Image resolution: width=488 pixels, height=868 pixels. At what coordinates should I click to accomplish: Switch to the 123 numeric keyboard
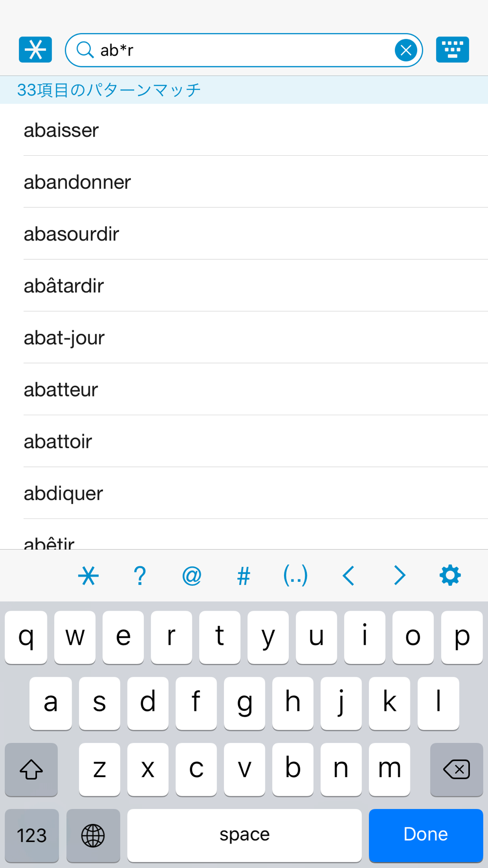pos(32,835)
